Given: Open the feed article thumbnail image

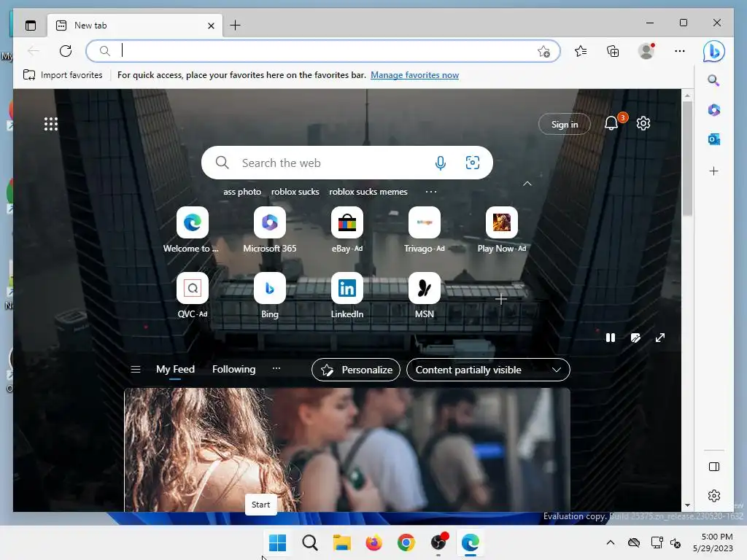Looking at the screenshot, I should (x=347, y=450).
